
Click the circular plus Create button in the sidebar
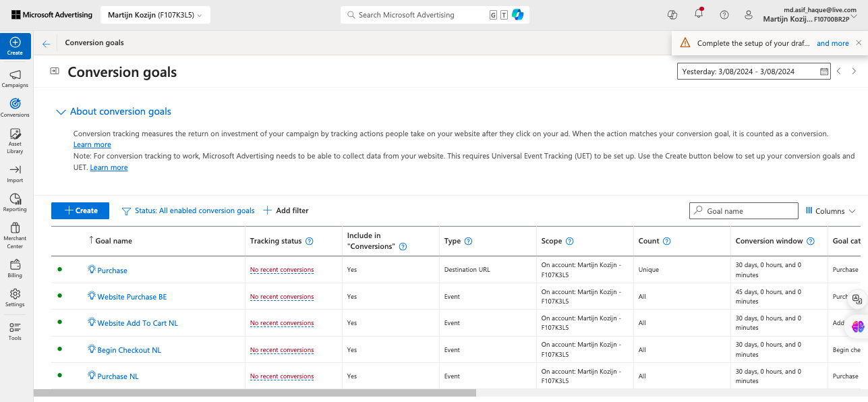coord(15,46)
